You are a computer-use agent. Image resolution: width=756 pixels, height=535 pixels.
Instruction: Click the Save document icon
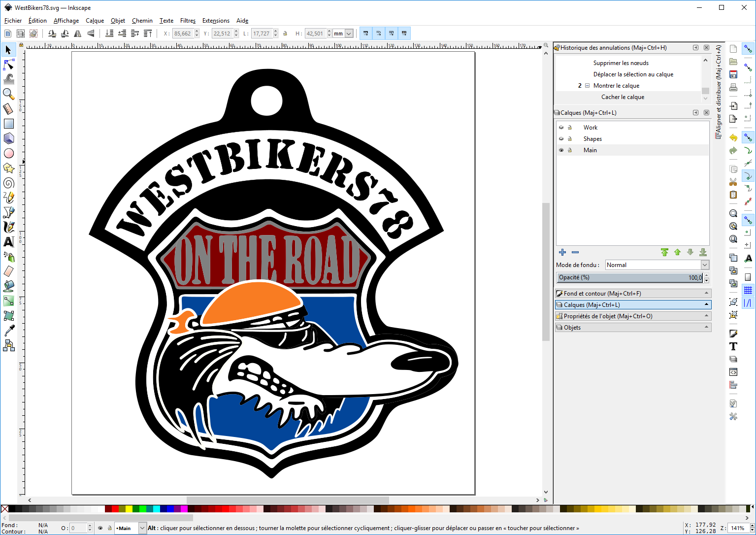(733, 74)
